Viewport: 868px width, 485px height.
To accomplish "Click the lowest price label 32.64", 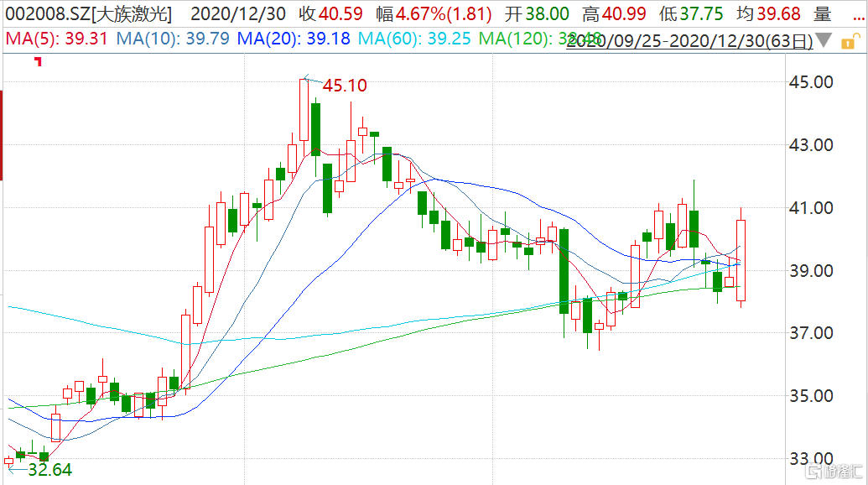I will 49,470.
